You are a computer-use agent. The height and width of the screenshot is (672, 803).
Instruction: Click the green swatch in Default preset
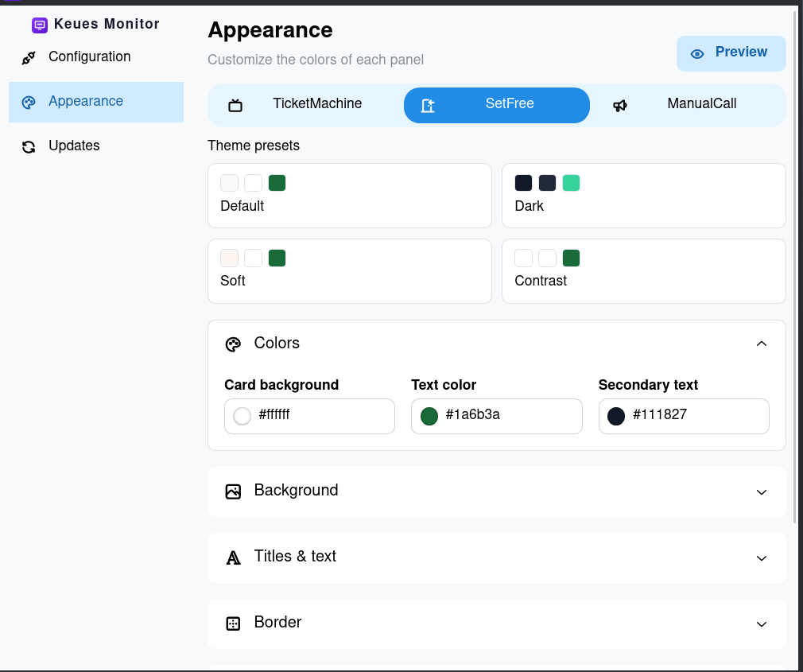(x=277, y=183)
